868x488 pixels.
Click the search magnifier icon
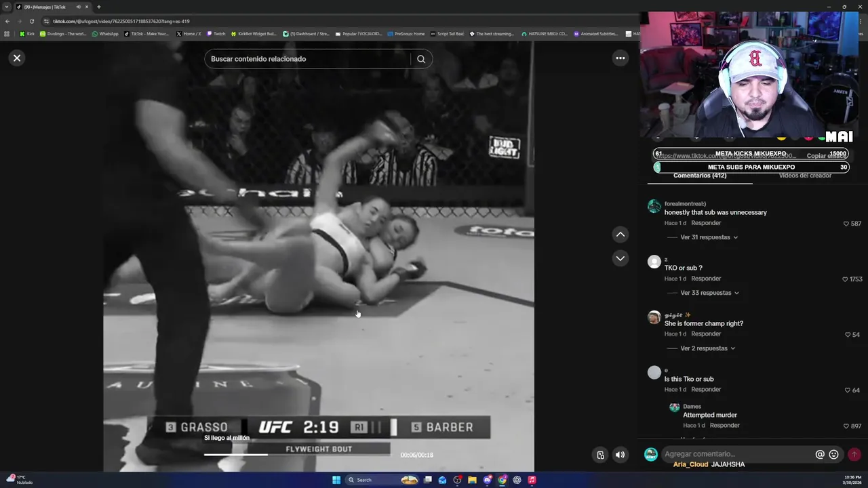421,59
